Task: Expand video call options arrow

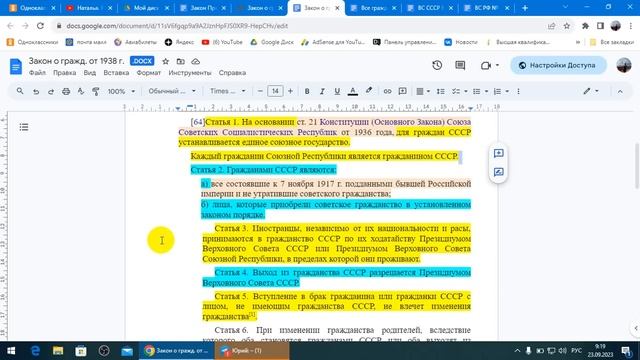Action: coord(497,65)
